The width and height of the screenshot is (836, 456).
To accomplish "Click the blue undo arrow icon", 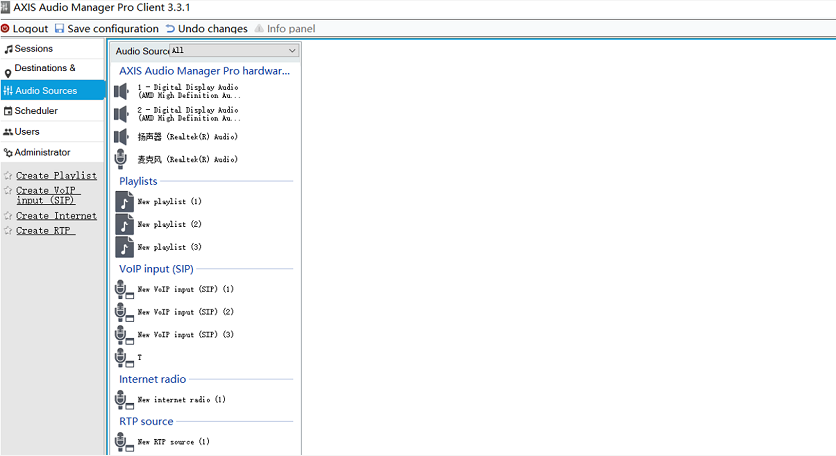I will coord(170,29).
